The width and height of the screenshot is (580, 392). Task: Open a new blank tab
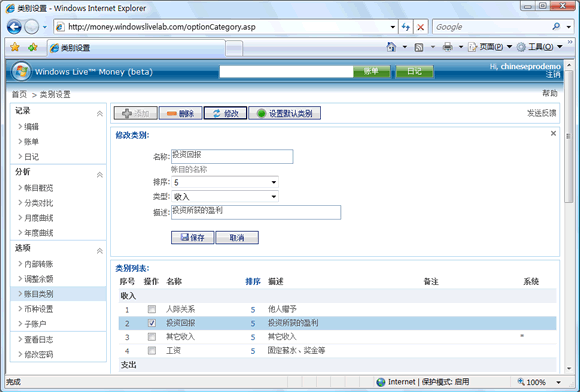pyautogui.click(x=234, y=48)
